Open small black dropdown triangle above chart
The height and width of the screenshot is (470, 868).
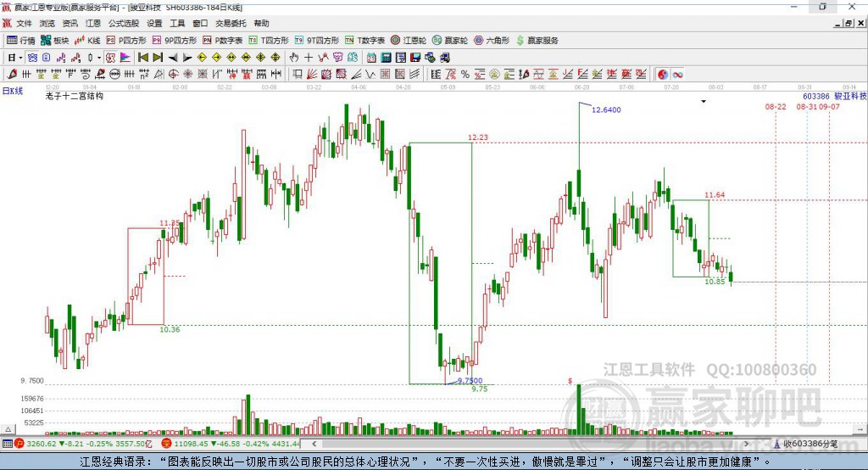click(704, 102)
